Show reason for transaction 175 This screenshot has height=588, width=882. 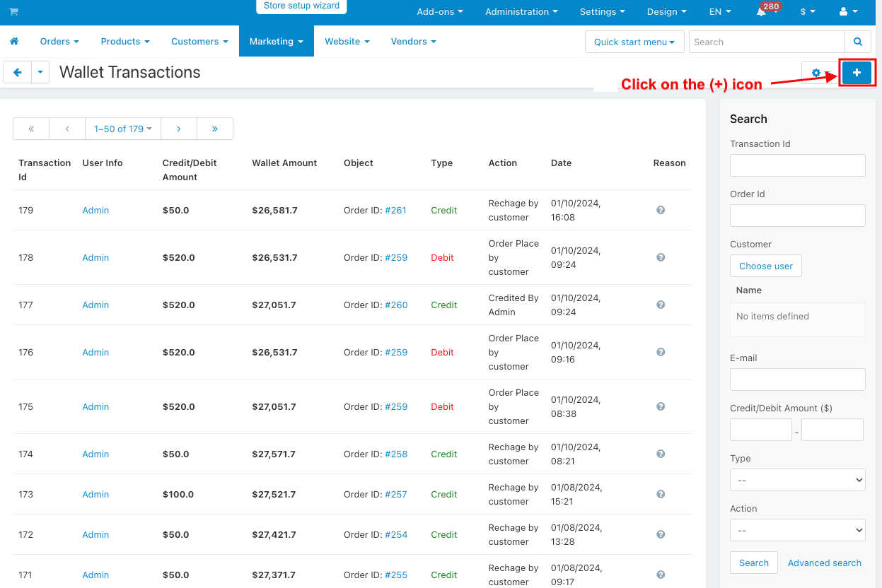point(661,406)
